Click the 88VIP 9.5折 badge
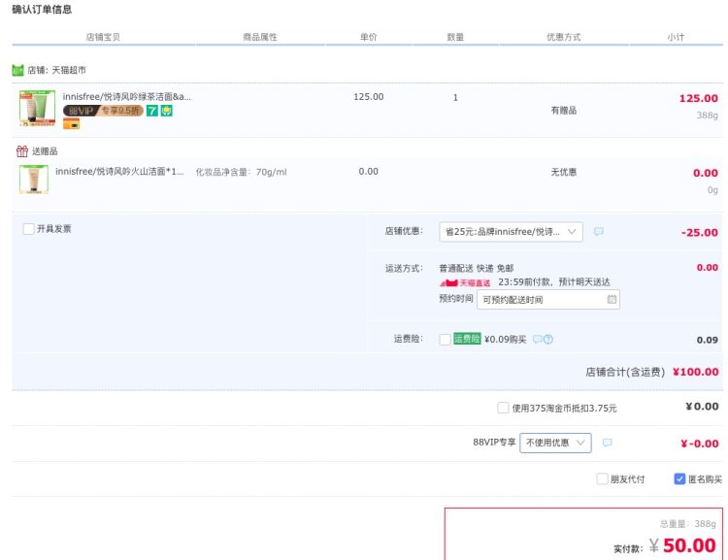This screenshot has height=560, width=728. coord(103,111)
